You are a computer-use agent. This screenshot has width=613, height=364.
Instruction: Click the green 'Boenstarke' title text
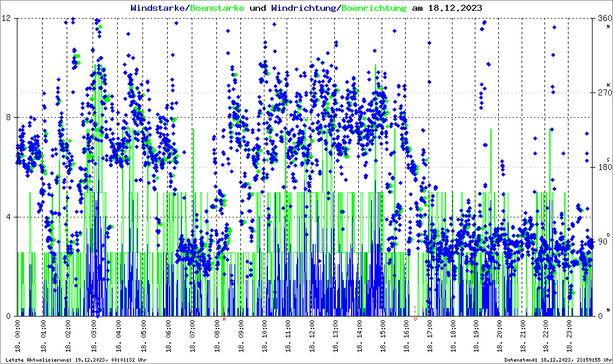coord(217,8)
